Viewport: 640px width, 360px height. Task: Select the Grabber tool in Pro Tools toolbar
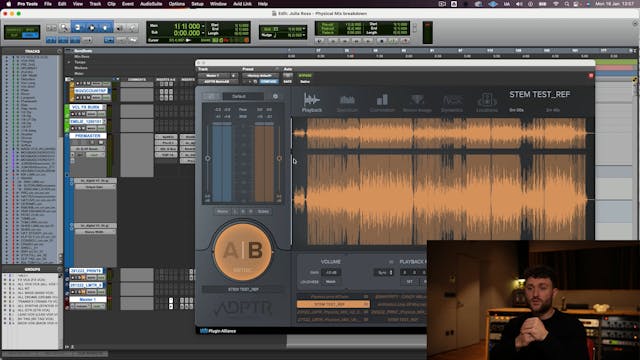[x=105, y=28]
